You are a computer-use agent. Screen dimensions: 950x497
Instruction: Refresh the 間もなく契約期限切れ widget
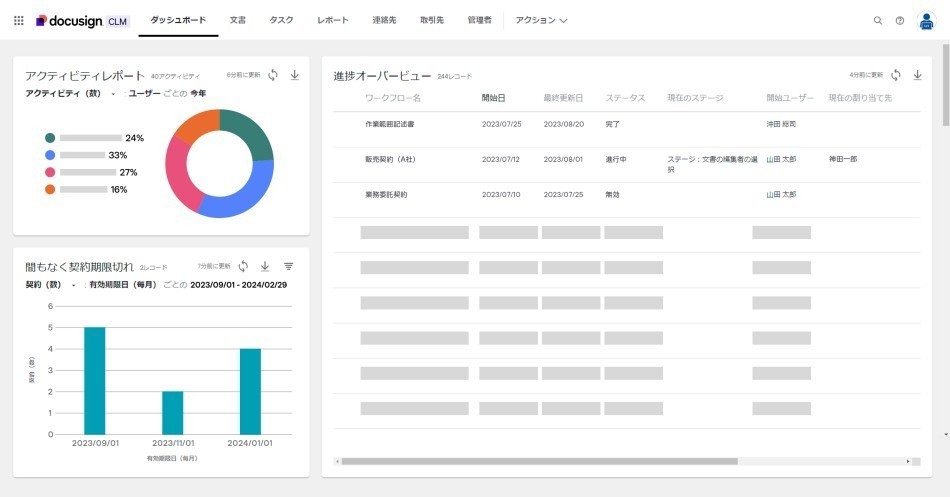[x=243, y=266]
